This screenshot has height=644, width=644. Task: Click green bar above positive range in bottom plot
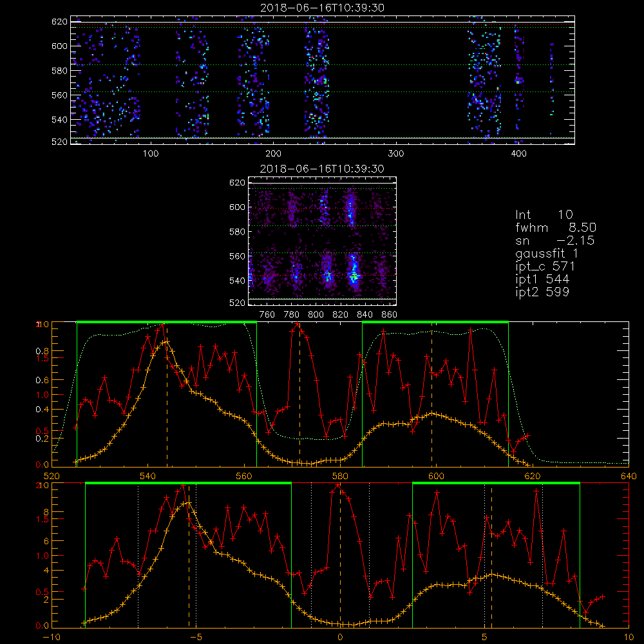(496, 484)
